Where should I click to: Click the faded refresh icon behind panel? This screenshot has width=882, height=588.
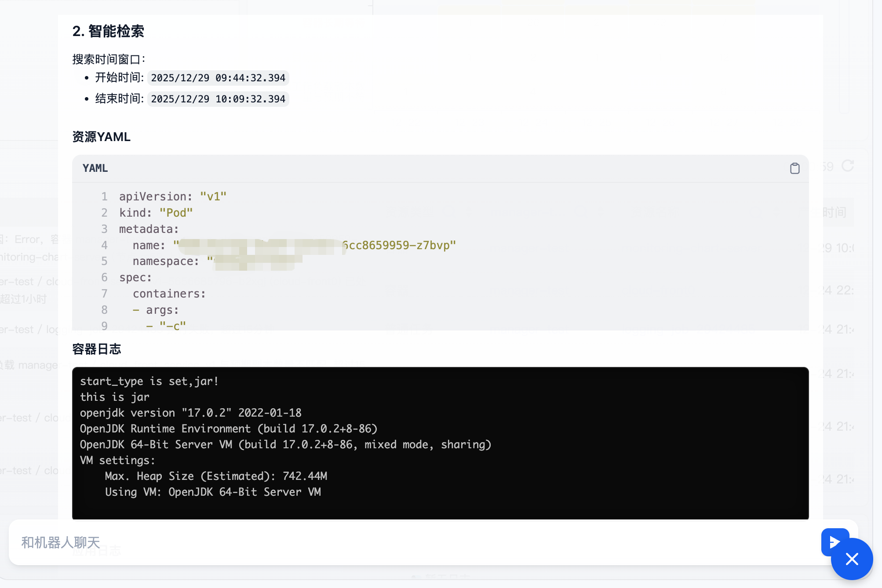coord(848,166)
